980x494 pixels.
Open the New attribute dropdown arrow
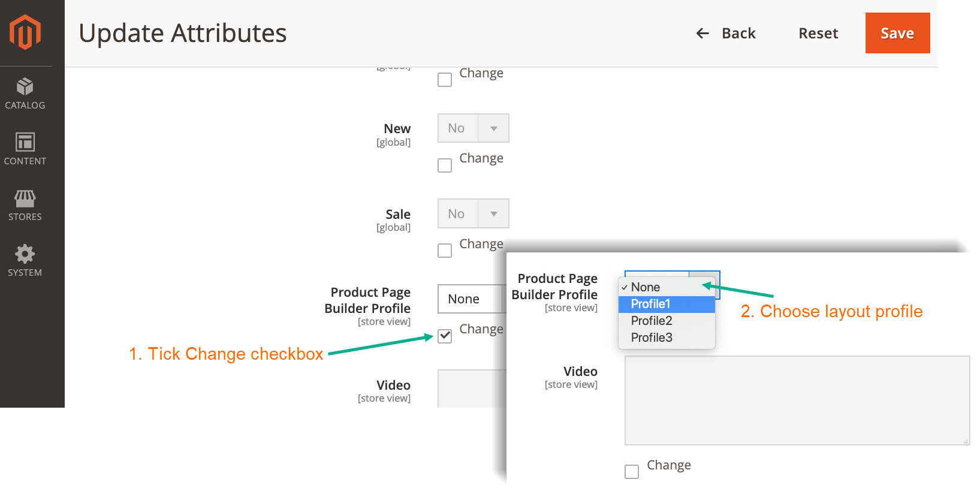click(x=493, y=128)
